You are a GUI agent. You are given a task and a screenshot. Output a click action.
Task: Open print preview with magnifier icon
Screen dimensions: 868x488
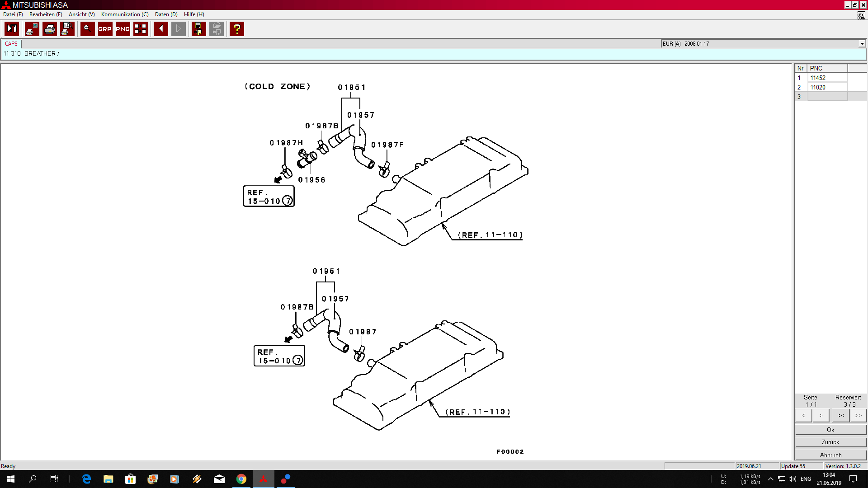click(x=67, y=29)
